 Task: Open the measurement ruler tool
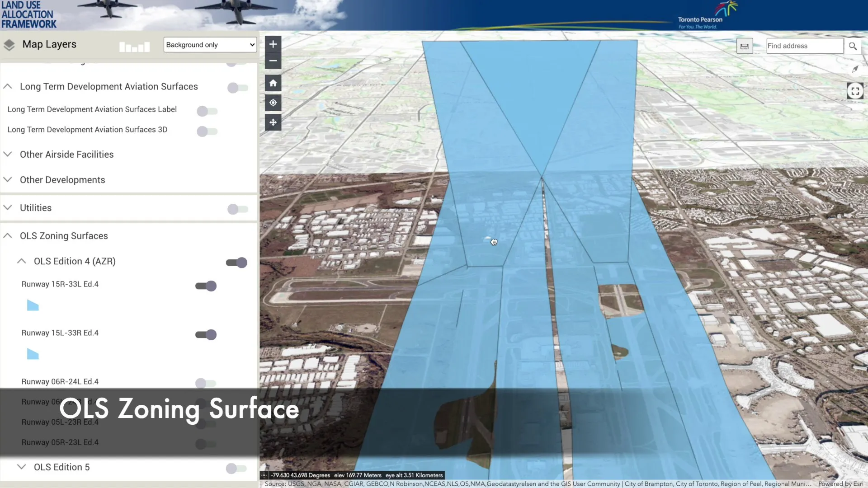(x=745, y=46)
